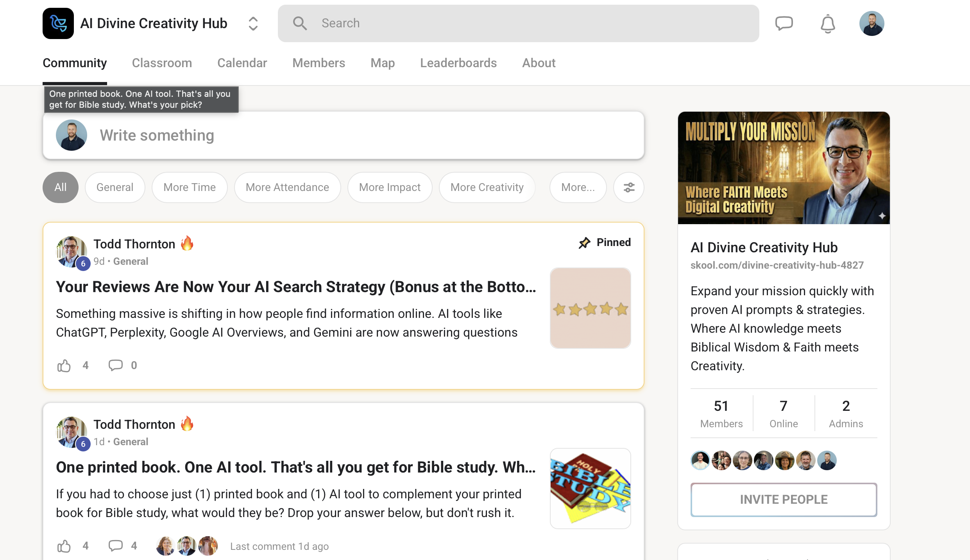Toggle the More Time filter chip

(x=190, y=187)
